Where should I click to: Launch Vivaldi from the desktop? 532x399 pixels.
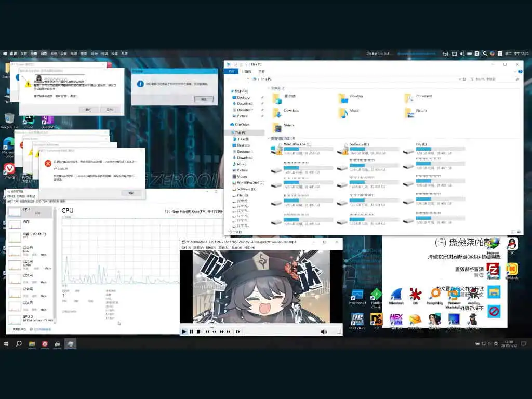[9, 170]
